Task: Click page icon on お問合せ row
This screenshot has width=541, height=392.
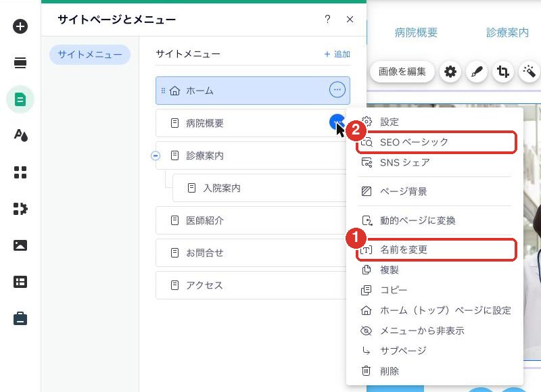Action: click(175, 253)
